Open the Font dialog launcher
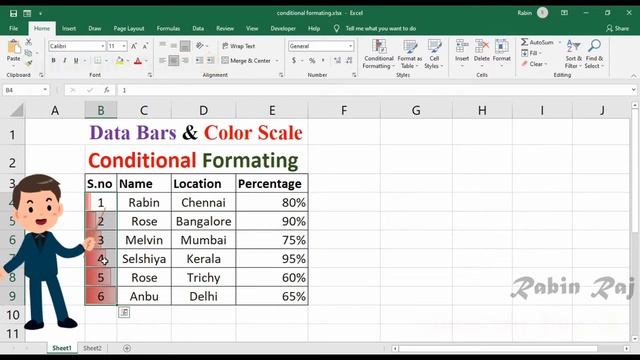This screenshot has height=360, width=640. tap(150, 75)
